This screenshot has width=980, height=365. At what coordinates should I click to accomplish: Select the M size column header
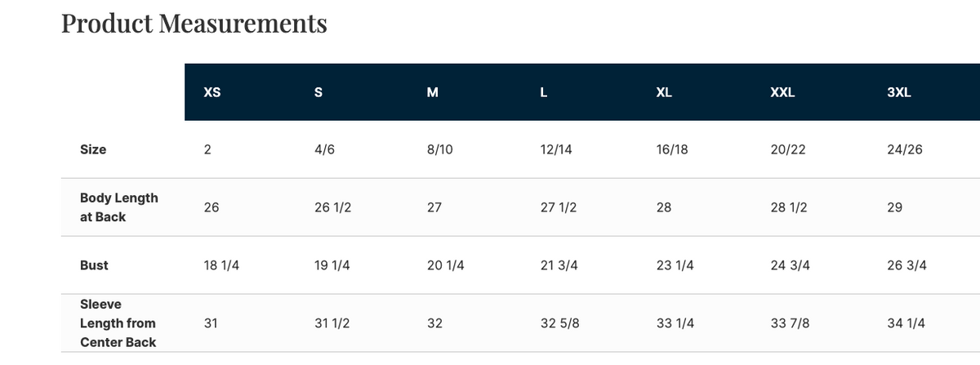[x=432, y=92]
